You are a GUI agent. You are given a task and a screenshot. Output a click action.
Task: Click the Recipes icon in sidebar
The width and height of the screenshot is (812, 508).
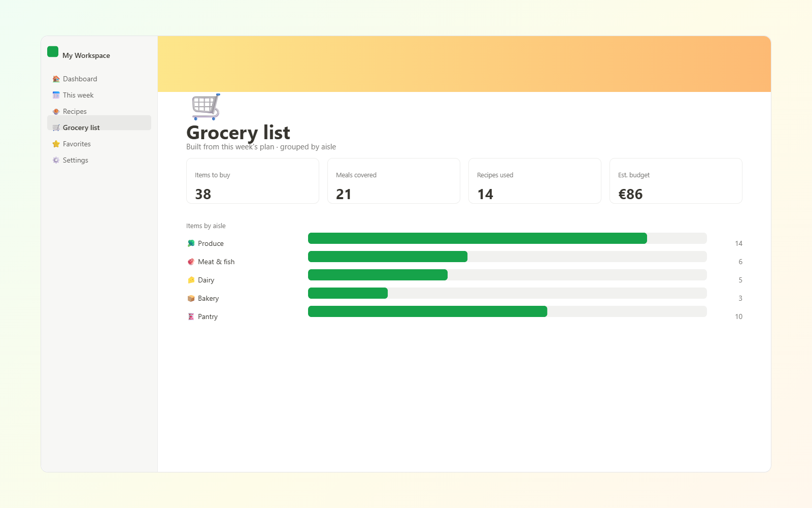pyautogui.click(x=56, y=112)
